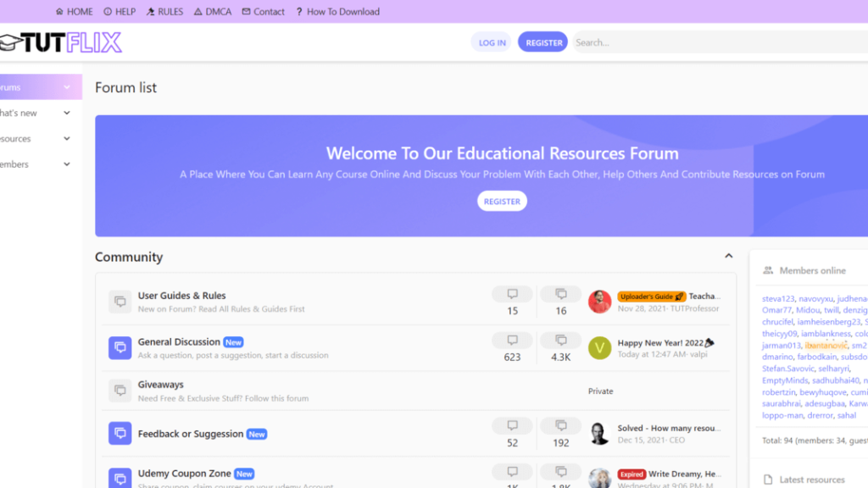Open the General Discussion forum icon

tap(119, 347)
